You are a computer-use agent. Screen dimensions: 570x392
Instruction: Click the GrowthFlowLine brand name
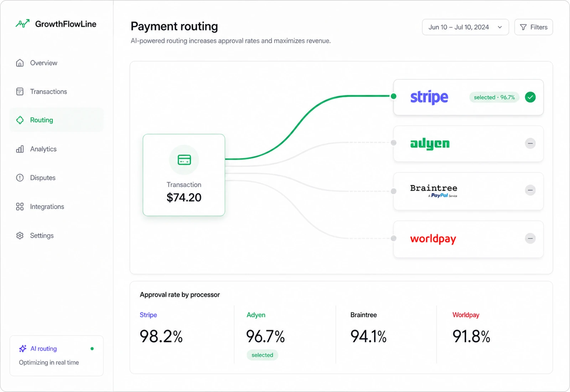click(x=66, y=24)
